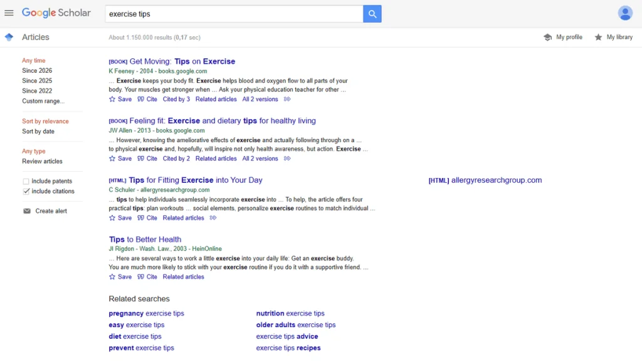Image resolution: width=642 pixels, height=364 pixels.
Task: Open the [HTML] allergyresearchgroup.com full-text link
Action: [x=485, y=180]
